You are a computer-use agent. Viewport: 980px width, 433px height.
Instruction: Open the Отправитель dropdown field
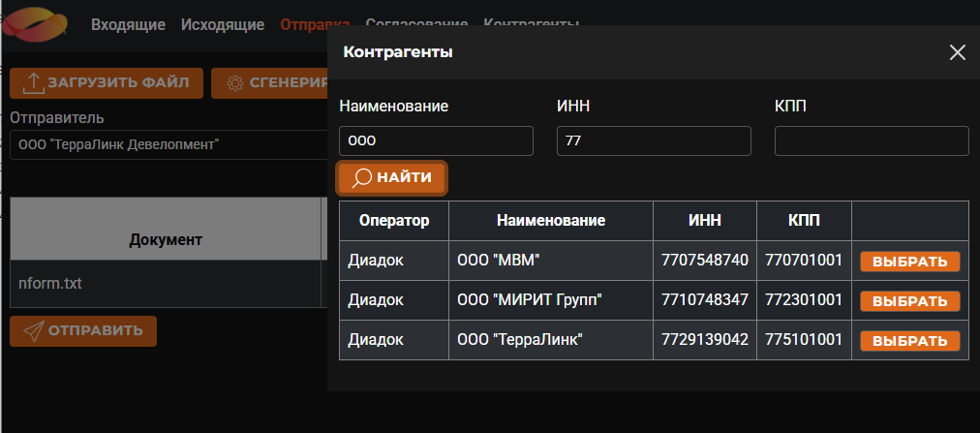168,145
